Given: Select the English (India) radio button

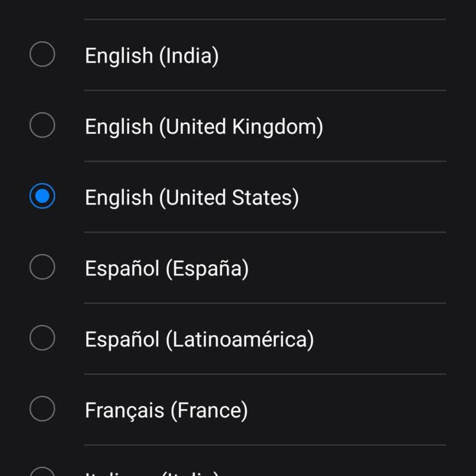Looking at the screenshot, I should coord(42,56).
